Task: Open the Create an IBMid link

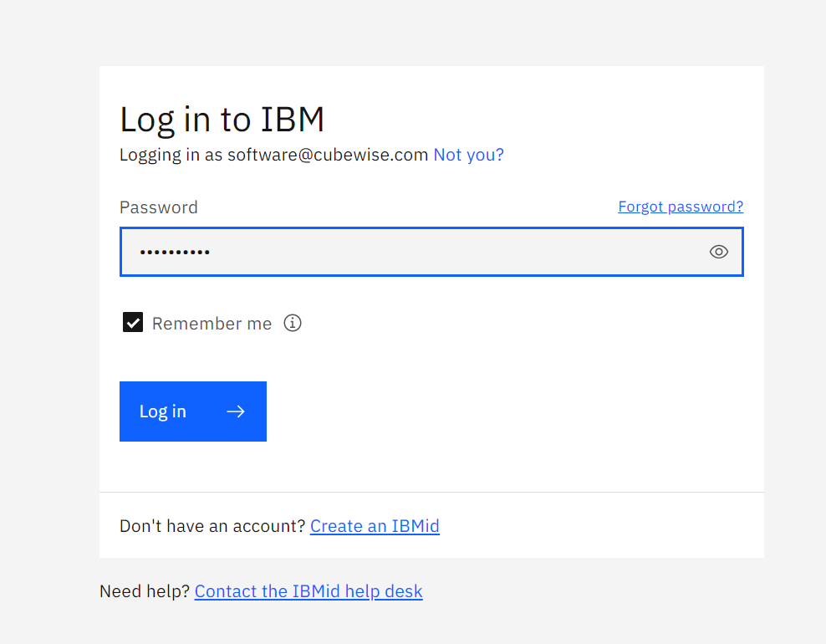Action: click(375, 526)
